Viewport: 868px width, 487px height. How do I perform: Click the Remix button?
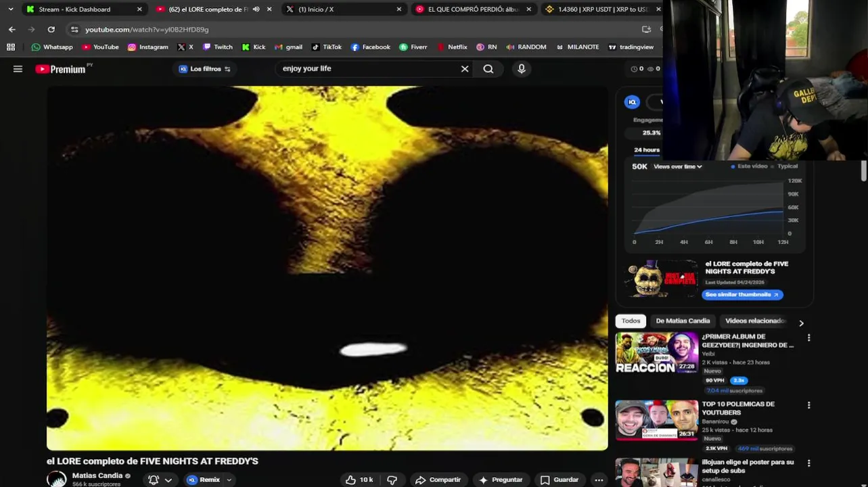pyautogui.click(x=204, y=480)
